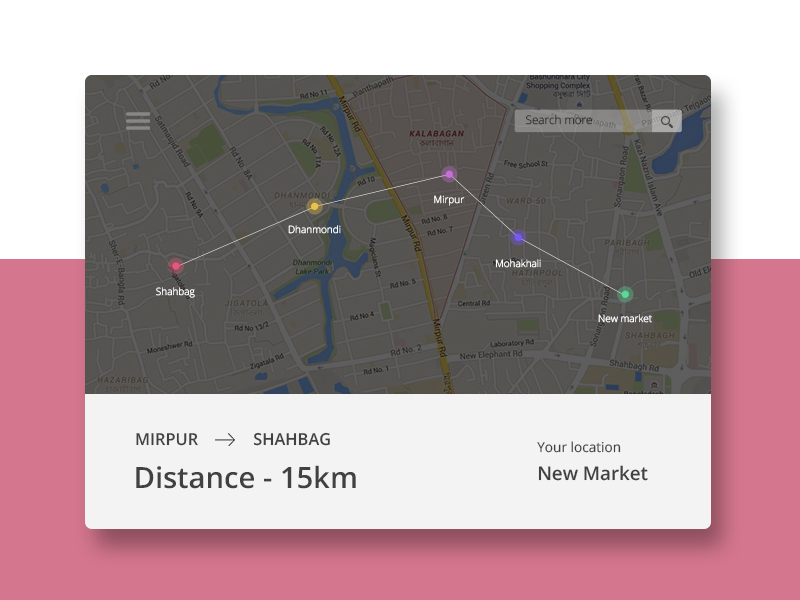The image size is (800, 600).
Task: Select the blue Mohakhali marker dot
Action: pos(518,238)
